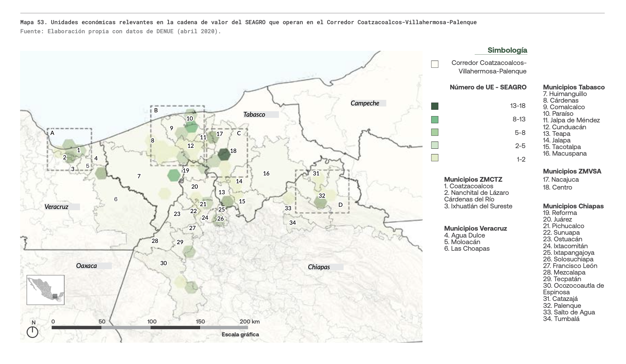This screenshot has width=626, height=364.
Task: Click the '17. Nacajuca' legend entry
Action: tap(561, 179)
